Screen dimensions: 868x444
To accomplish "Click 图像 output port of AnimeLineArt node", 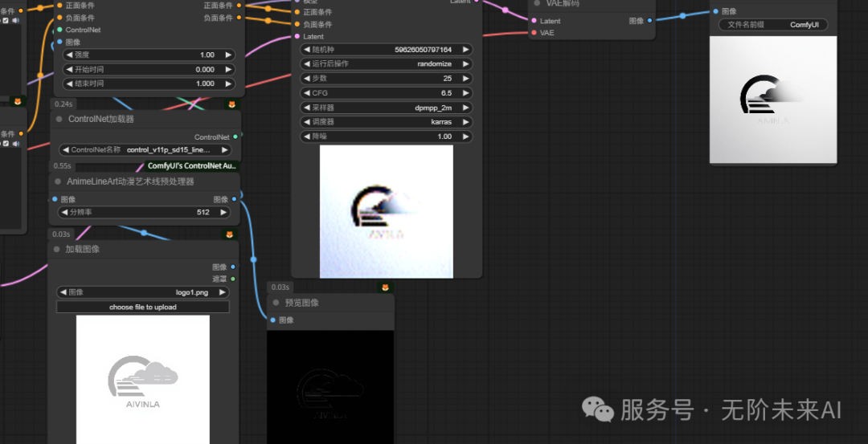I will [235, 199].
